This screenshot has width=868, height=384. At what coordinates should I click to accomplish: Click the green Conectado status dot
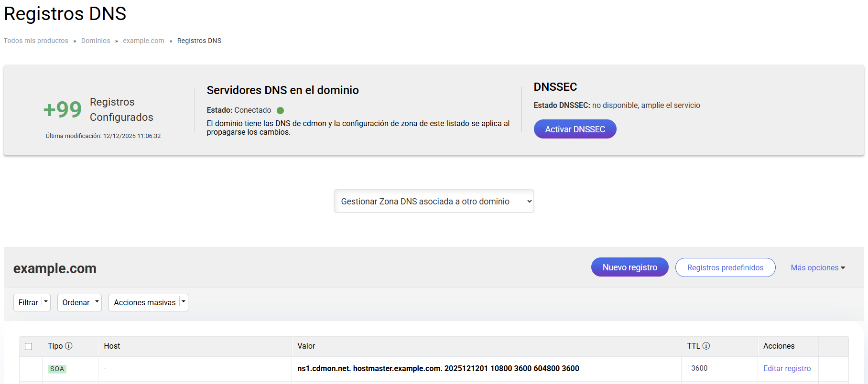(281, 110)
